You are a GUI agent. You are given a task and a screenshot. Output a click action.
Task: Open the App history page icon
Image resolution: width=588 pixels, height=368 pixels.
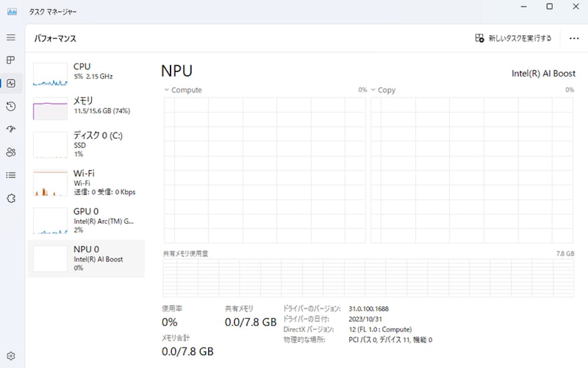[11, 106]
